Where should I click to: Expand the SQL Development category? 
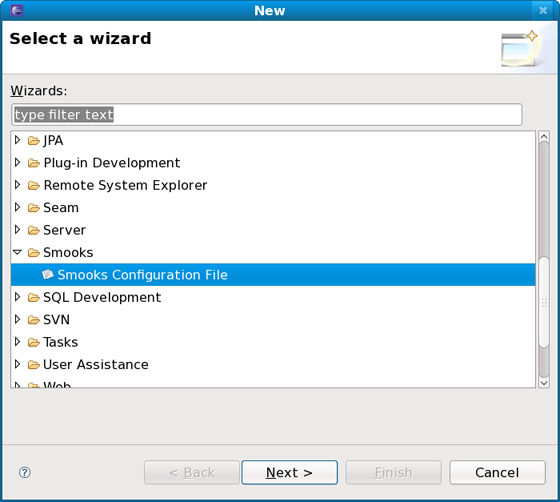point(17,297)
